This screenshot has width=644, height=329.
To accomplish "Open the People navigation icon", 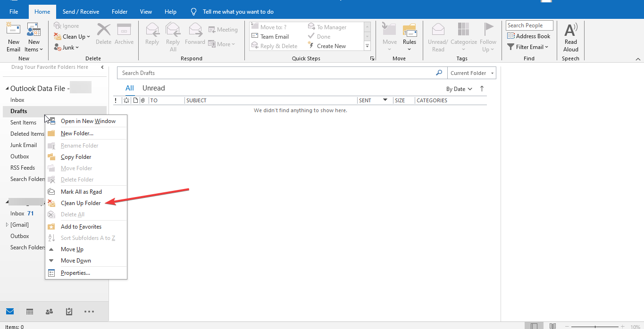I will click(49, 312).
